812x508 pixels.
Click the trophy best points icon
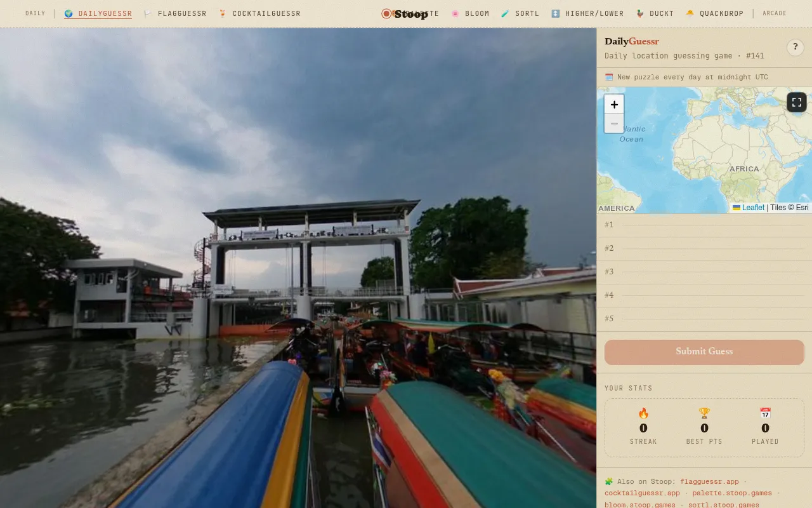(x=704, y=413)
